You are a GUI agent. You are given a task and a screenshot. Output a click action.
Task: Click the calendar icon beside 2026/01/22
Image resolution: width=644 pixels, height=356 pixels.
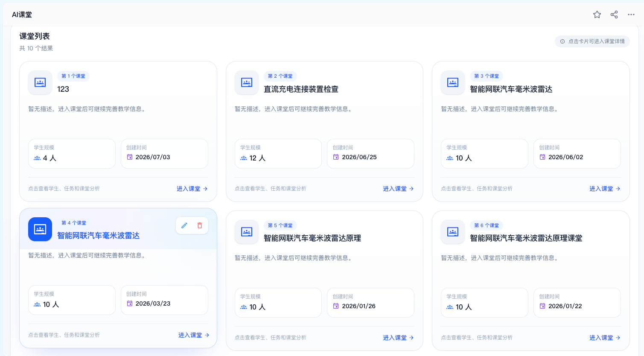tap(542, 306)
